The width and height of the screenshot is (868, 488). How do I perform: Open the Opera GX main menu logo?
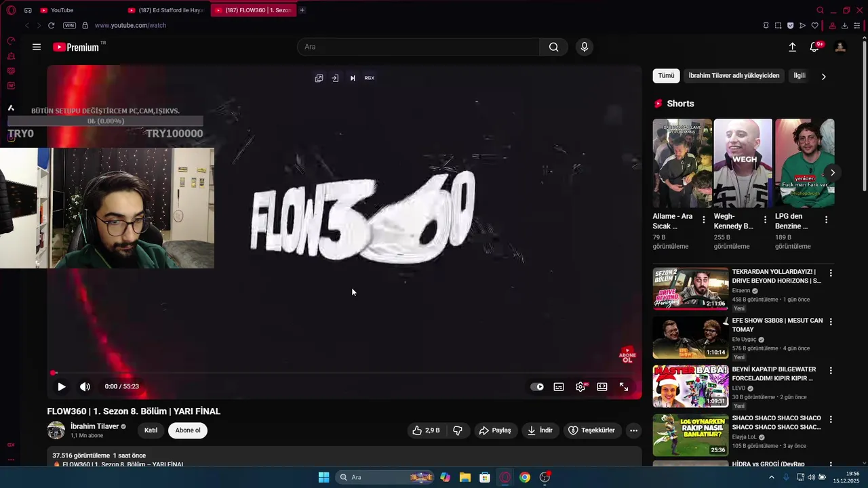(11, 10)
